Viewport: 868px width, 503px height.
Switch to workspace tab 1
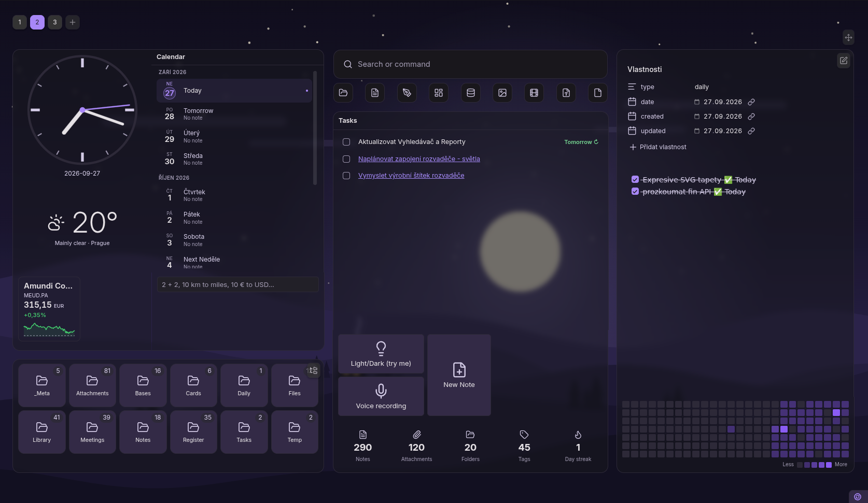pyautogui.click(x=20, y=22)
